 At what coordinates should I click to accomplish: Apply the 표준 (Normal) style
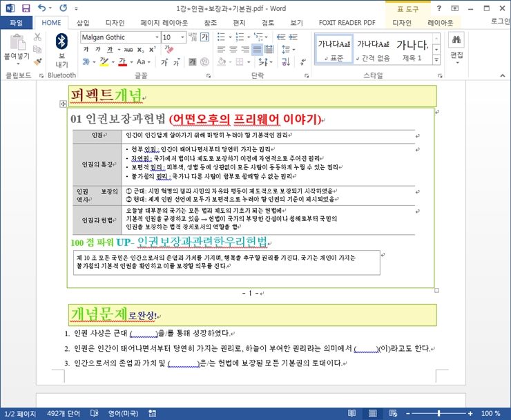(334, 49)
